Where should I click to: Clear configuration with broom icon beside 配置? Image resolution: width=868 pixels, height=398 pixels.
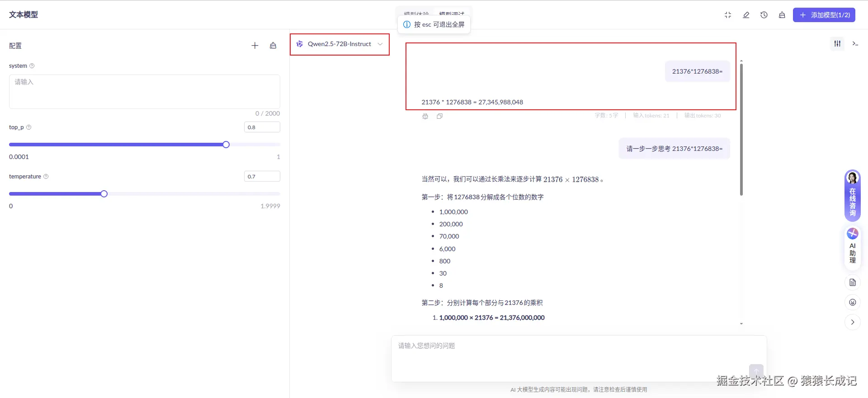tap(273, 46)
